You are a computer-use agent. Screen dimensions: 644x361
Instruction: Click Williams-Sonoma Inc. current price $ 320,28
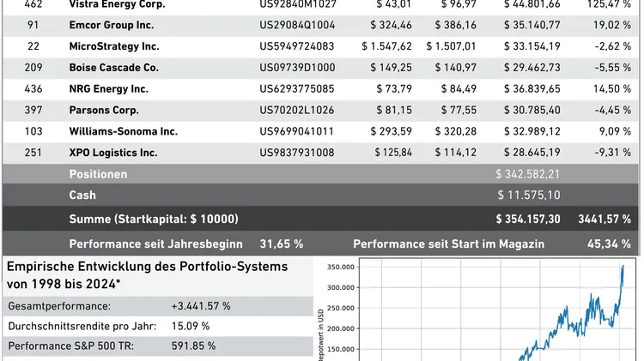coord(455,132)
